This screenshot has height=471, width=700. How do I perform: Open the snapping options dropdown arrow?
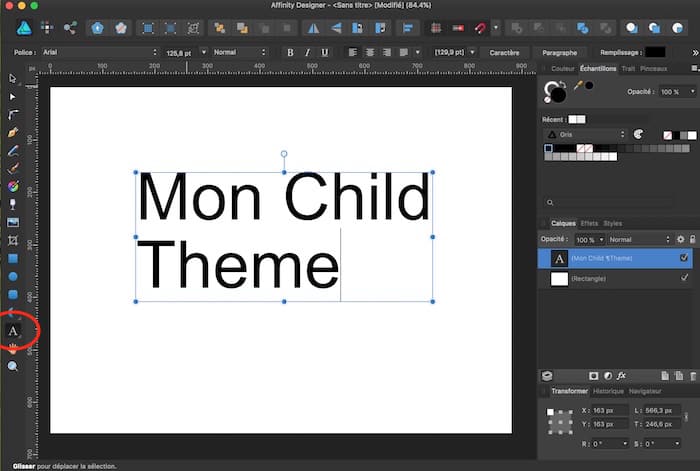click(x=496, y=28)
